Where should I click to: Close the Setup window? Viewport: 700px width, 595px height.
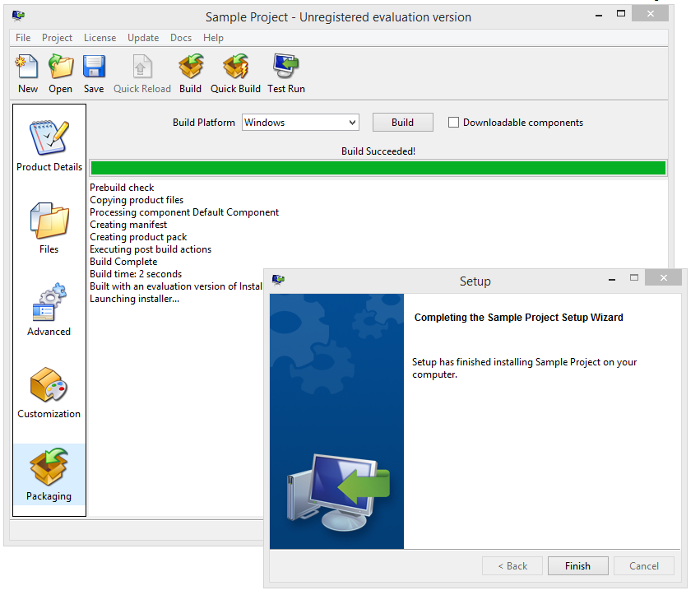[663, 278]
